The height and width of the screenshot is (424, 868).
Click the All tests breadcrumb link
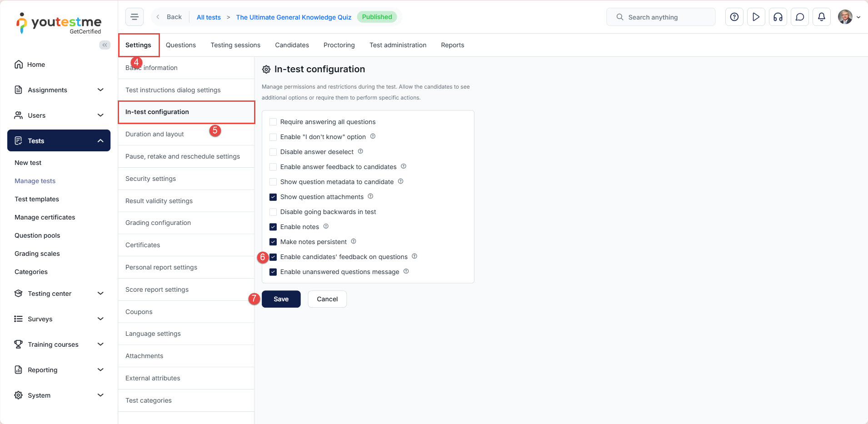[209, 17]
